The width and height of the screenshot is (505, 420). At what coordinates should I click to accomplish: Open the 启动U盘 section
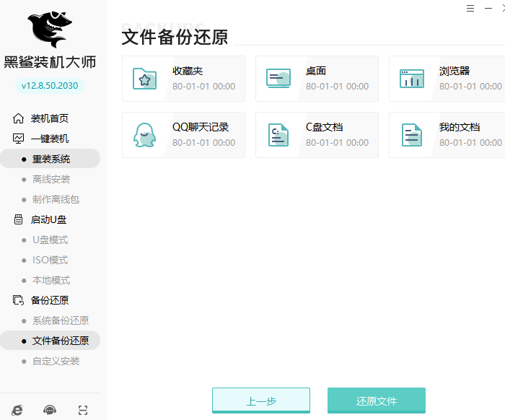point(48,219)
